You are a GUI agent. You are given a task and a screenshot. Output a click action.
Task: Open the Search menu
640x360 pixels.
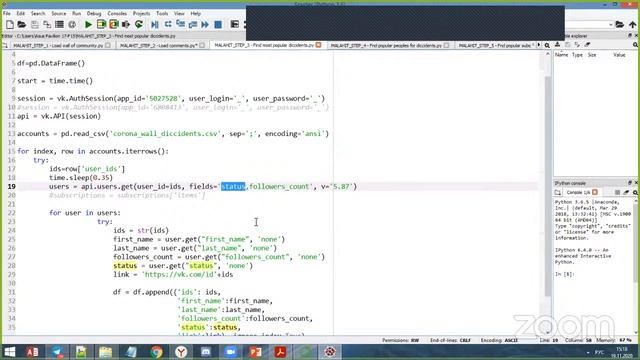click(38, 13)
